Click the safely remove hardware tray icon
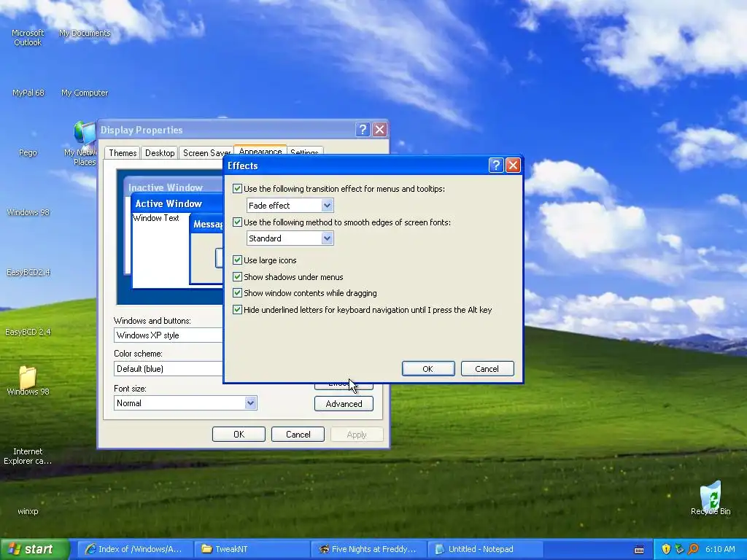 679,549
